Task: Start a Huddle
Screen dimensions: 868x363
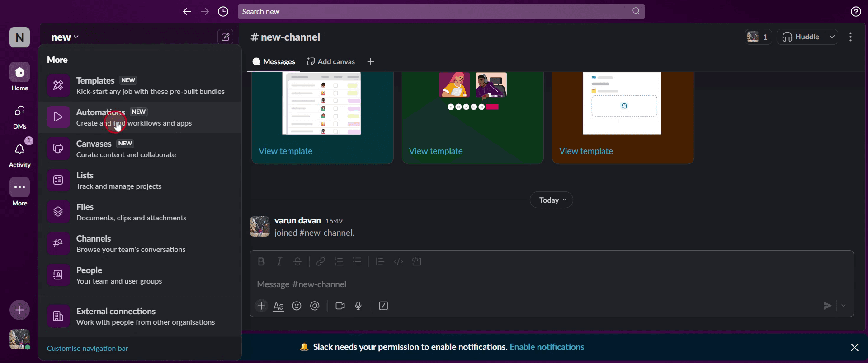Action: pos(801,37)
